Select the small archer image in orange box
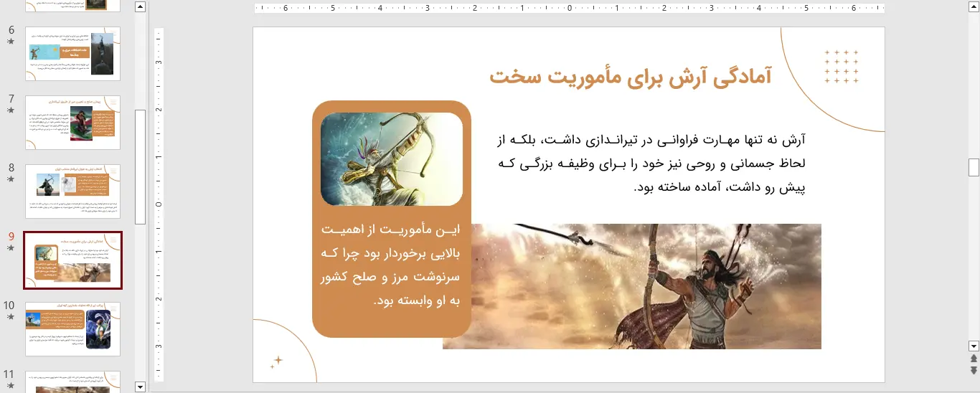 (x=392, y=159)
